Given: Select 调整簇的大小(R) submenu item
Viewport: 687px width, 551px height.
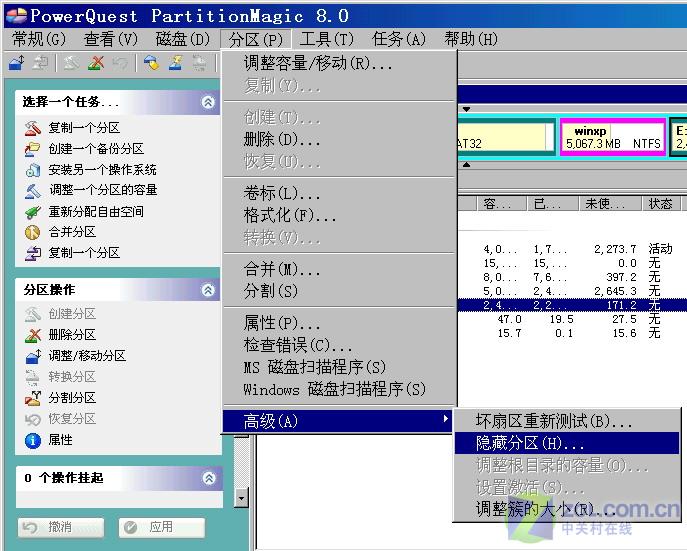Looking at the screenshot, I should pyautogui.click(x=567, y=509).
